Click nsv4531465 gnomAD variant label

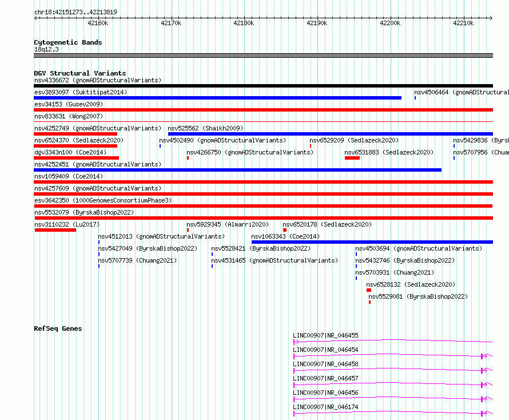275,260
